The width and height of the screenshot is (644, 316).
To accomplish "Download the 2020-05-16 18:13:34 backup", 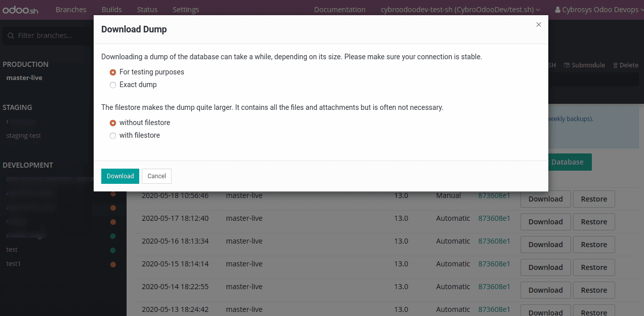I will pos(546,245).
